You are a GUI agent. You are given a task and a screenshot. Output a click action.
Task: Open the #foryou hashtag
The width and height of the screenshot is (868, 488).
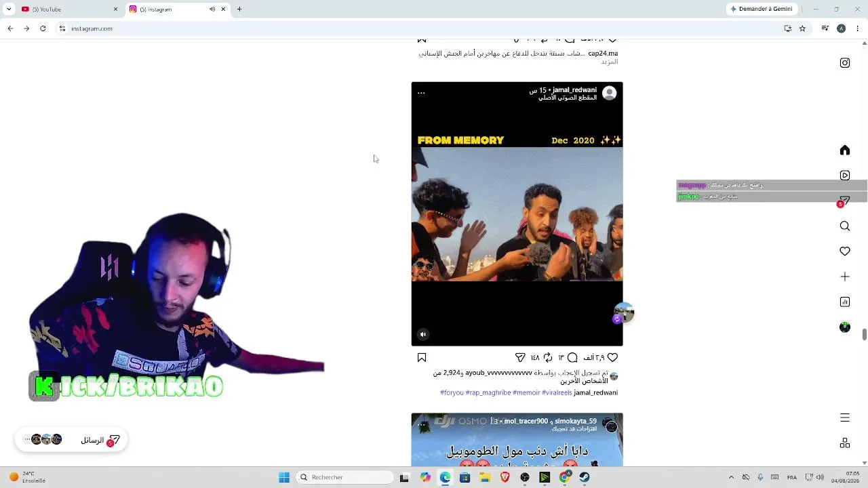(452, 392)
